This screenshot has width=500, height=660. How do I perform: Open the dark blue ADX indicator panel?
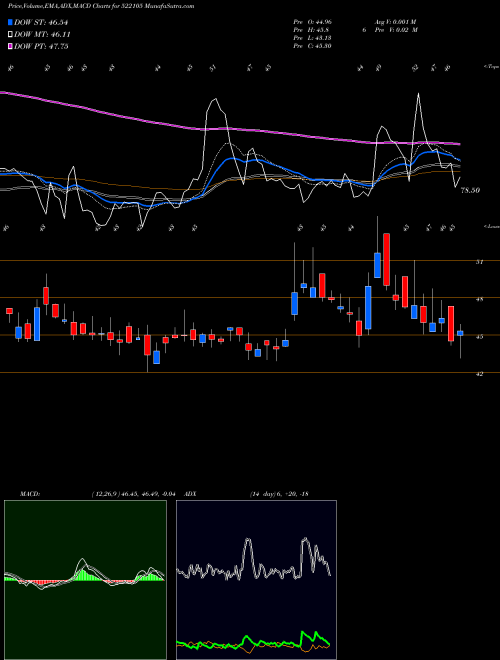(x=256, y=580)
